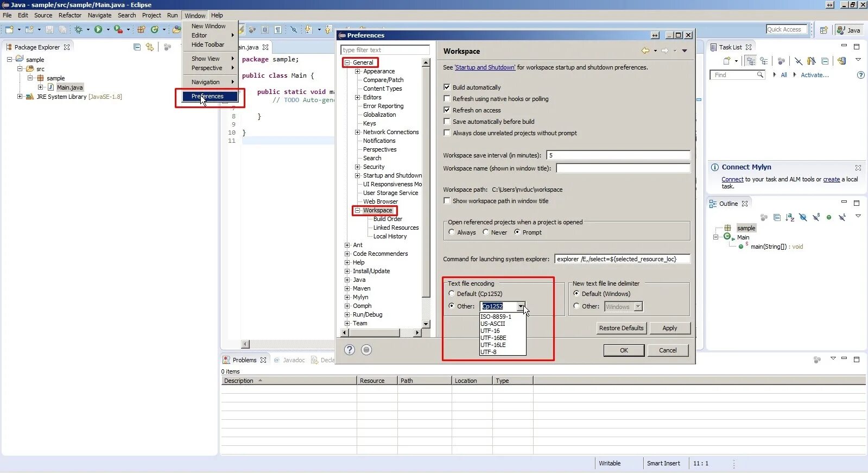Open Show View submenu
Viewport: 868px width, 473px height.
[x=210, y=59]
